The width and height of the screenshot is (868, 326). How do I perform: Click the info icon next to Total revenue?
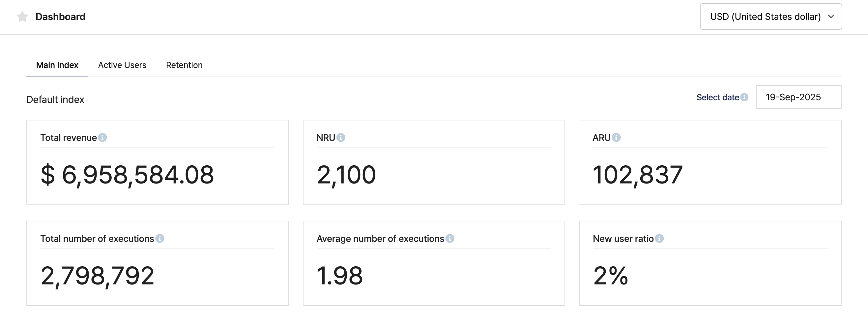102,137
